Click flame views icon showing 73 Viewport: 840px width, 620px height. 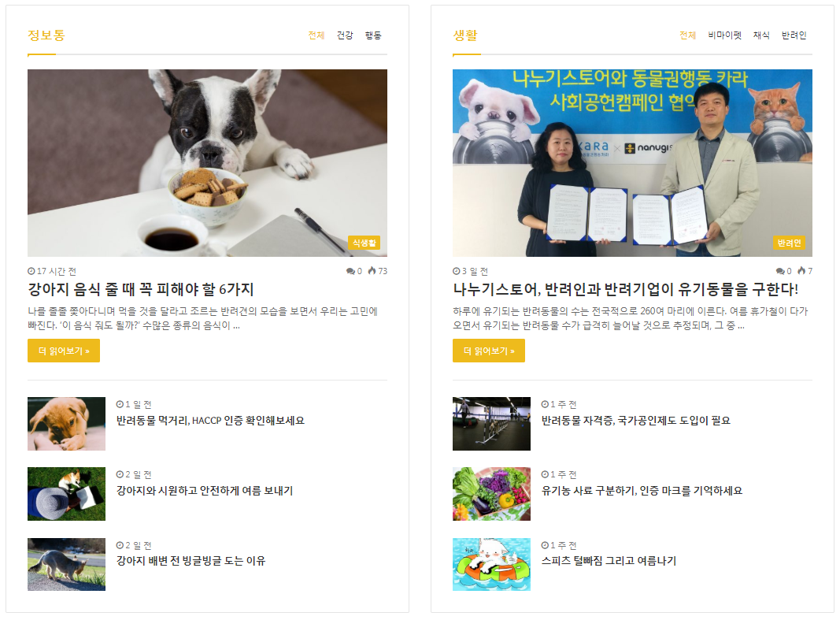(372, 271)
